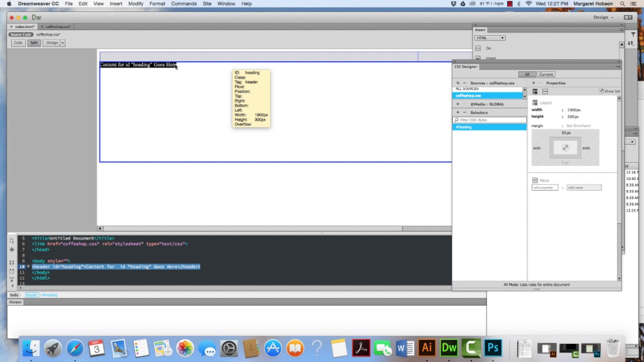644x362 pixels.
Task: Jump to the Layout properties category icon
Action: [535, 92]
